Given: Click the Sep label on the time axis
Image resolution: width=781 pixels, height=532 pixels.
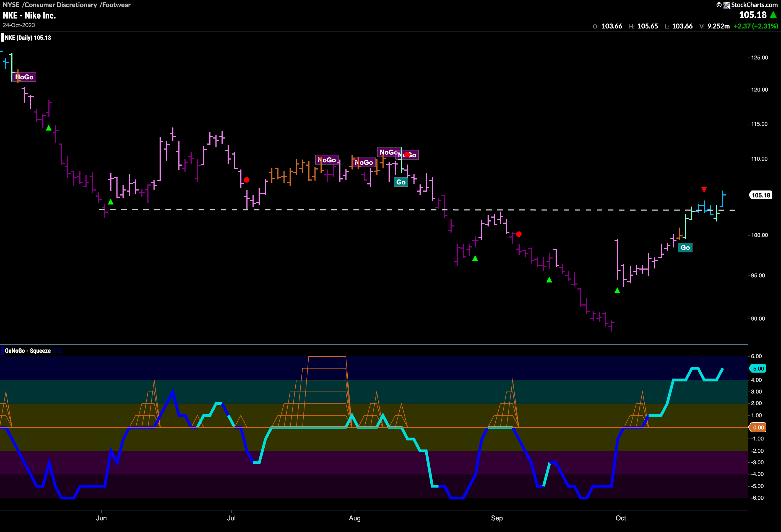Looking at the screenshot, I should (497, 518).
